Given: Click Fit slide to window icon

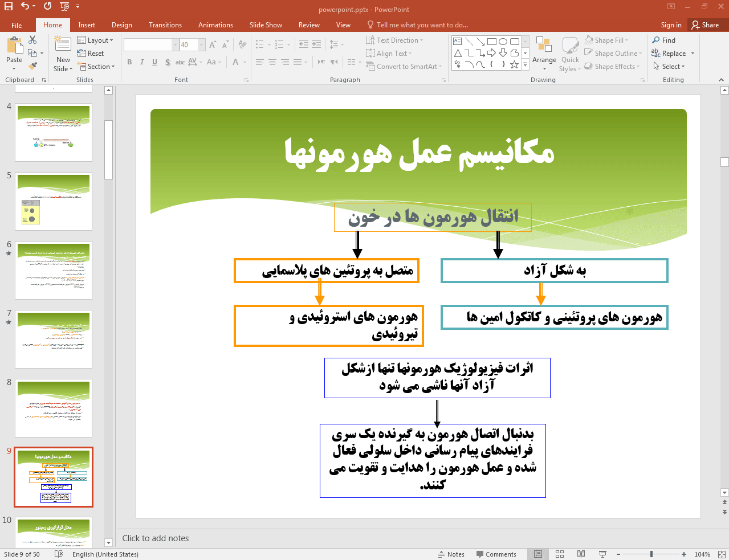Looking at the screenshot, I should click(x=721, y=554).
